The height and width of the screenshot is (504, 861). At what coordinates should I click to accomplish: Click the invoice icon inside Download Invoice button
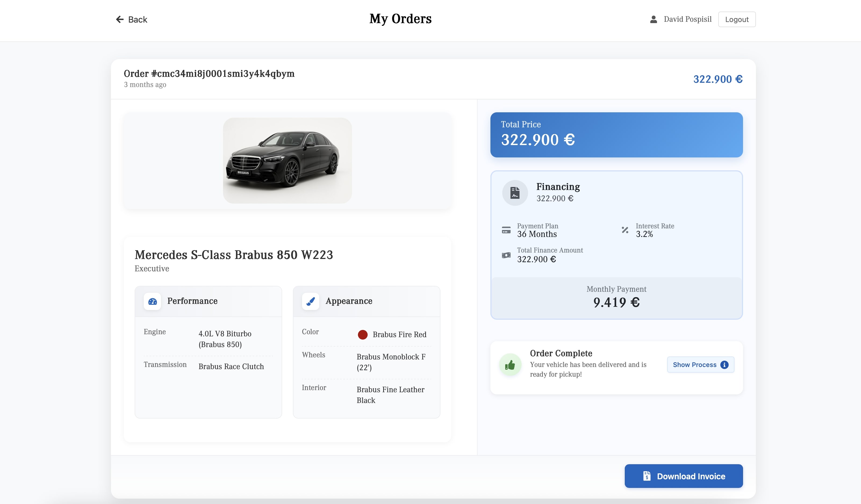pyautogui.click(x=647, y=476)
